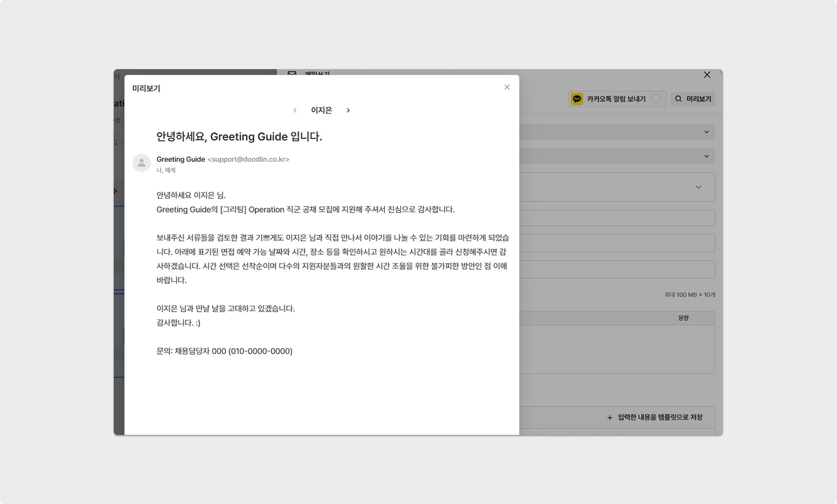
Task: Expand the first gray dropdown chevron
Action: click(x=707, y=132)
